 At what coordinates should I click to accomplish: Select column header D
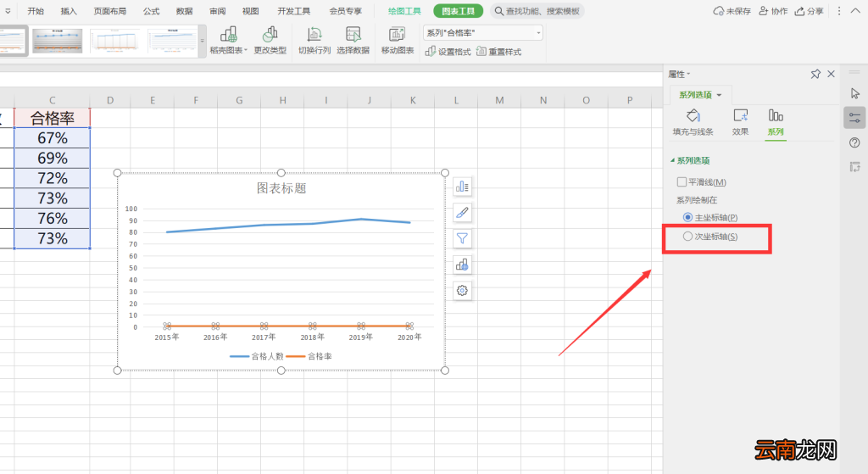tap(110, 100)
